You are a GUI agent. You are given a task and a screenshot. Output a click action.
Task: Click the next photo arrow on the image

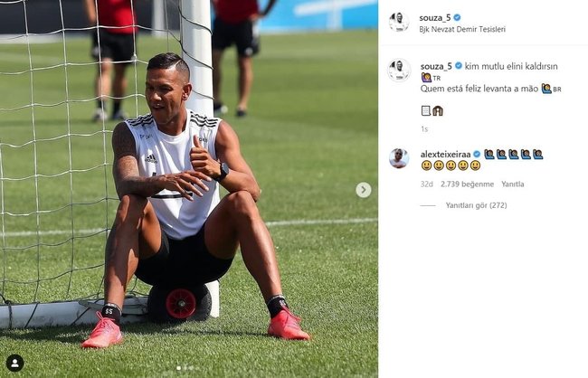point(364,190)
